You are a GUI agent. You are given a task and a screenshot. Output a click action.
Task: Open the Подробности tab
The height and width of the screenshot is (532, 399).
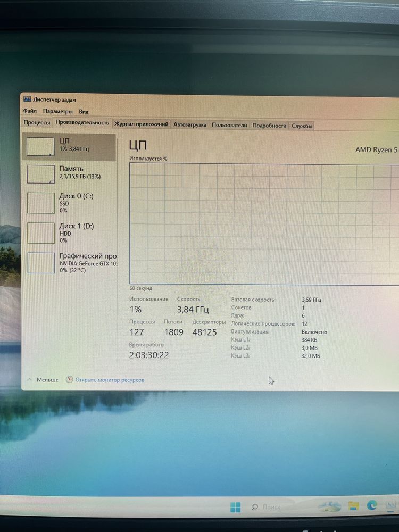coord(269,126)
